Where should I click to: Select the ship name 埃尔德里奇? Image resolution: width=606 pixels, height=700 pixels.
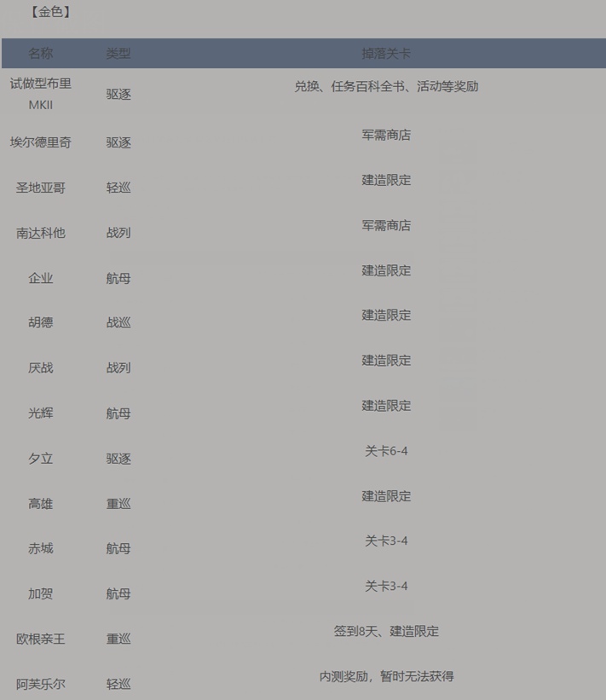click(41, 142)
